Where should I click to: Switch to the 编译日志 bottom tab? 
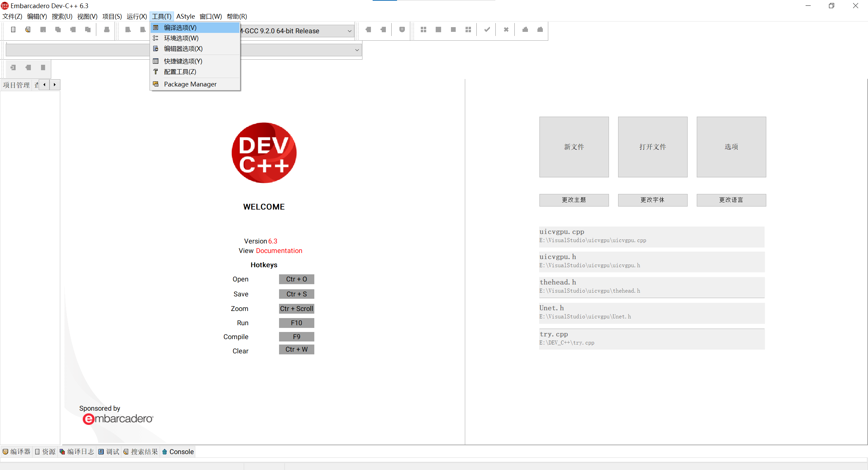point(77,452)
